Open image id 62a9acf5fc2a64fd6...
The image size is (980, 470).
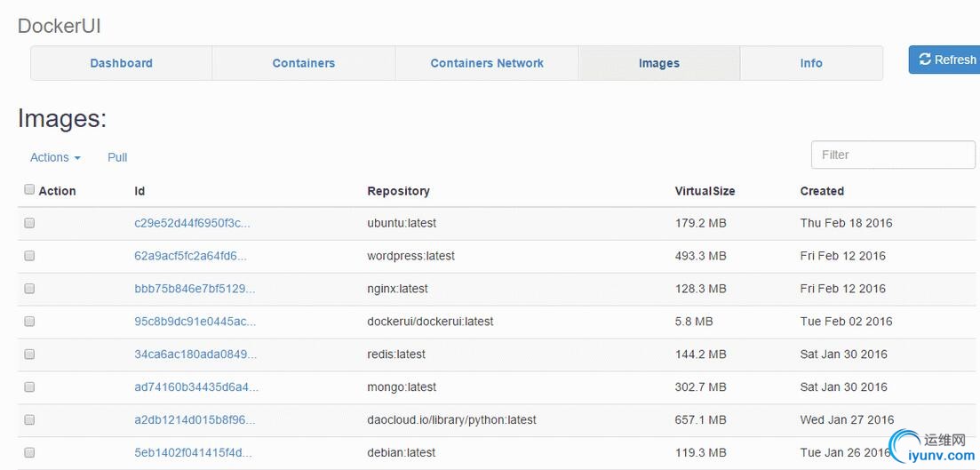(191, 256)
